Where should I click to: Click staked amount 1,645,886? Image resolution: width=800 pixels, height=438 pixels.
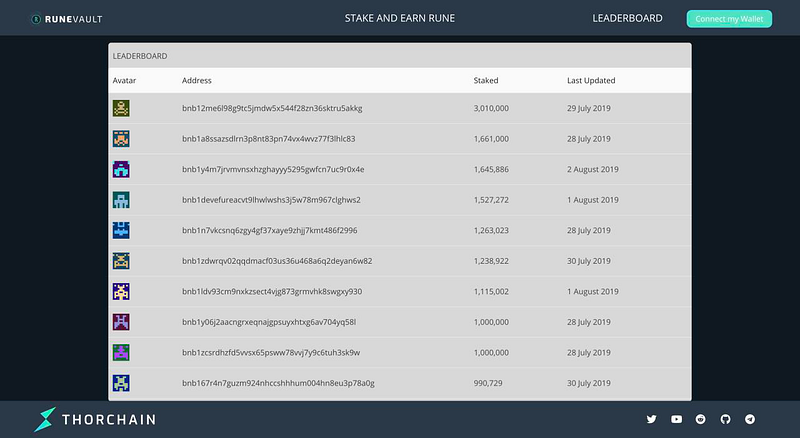tap(491, 169)
